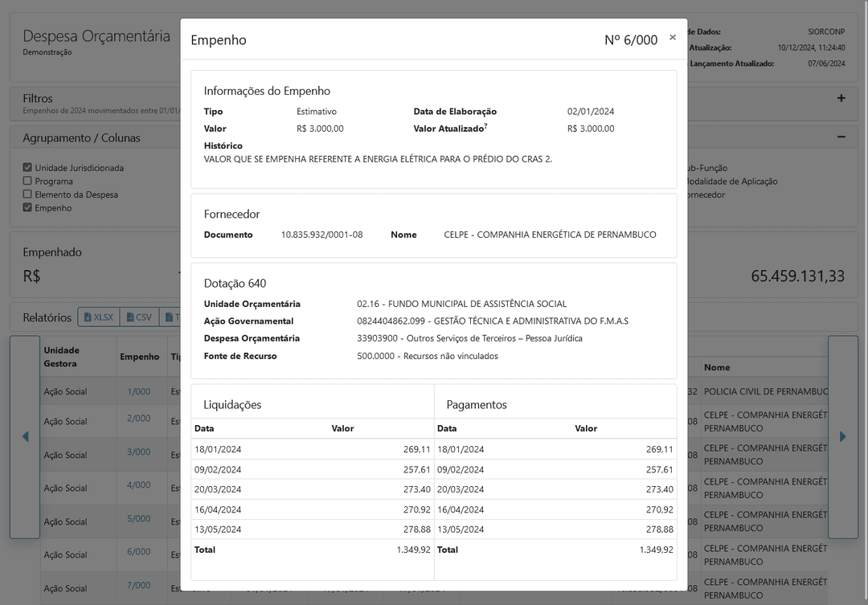This screenshot has height=605, width=868.
Task: Click the Relatórios label
Action: pyautogui.click(x=47, y=317)
